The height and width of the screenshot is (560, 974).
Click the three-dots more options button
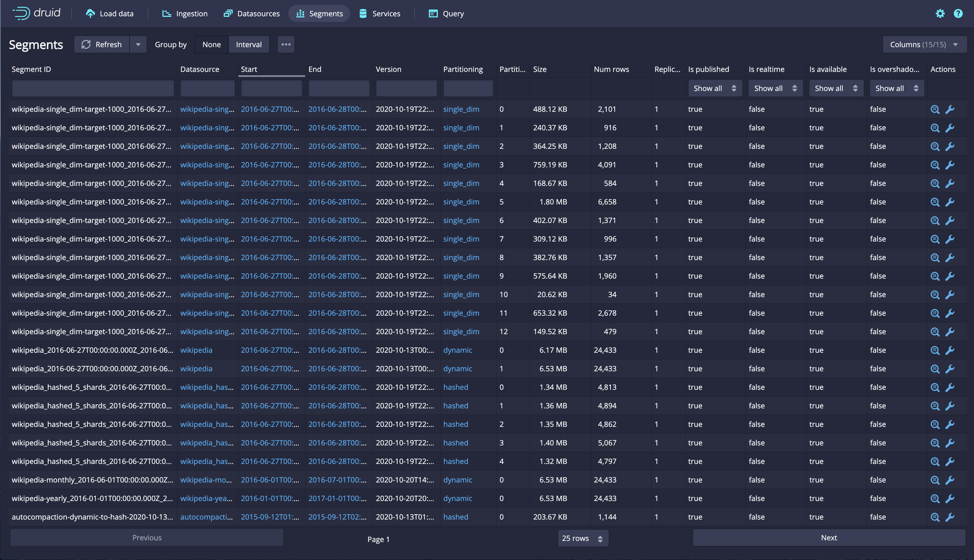point(286,45)
